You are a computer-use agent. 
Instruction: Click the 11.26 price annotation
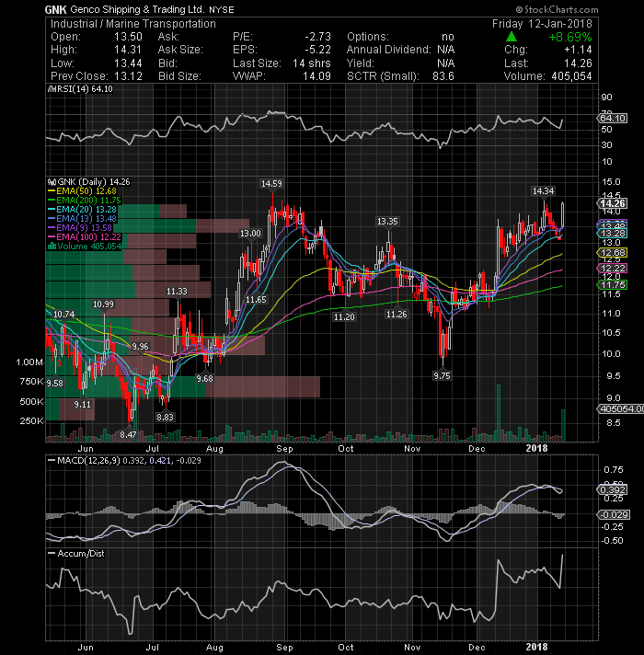tap(397, 314)
